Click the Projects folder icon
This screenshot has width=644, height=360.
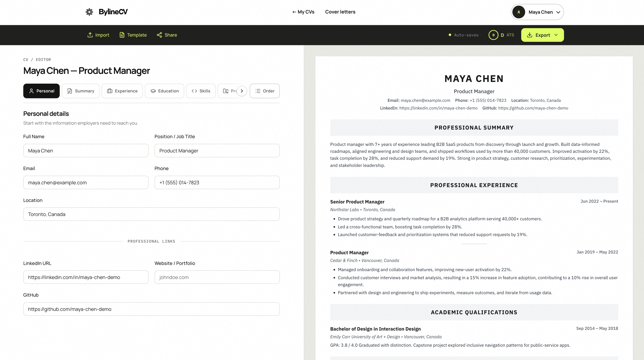pyautogui.click(x=226, y=91)
